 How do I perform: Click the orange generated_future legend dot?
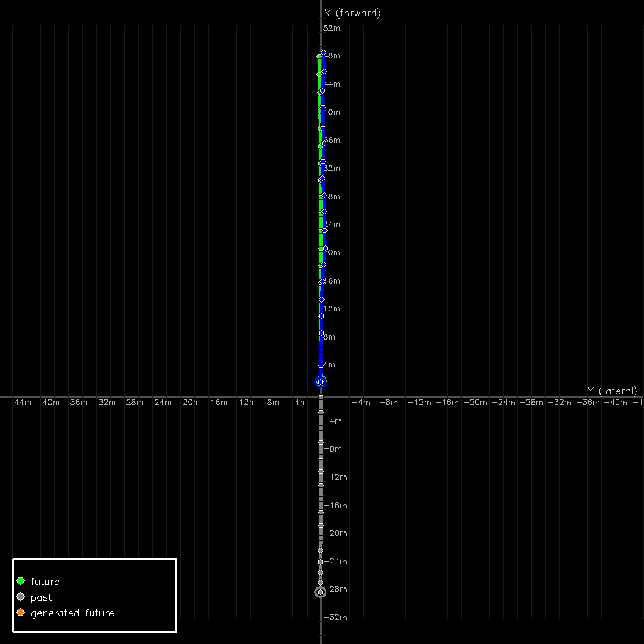[x=21, y=613]
